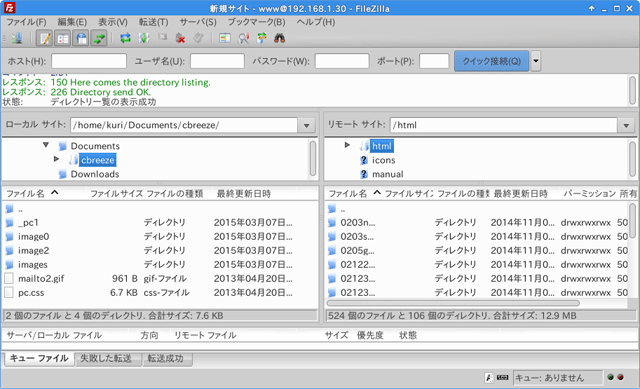Refresh the file and folder lists
This screenshot has height=389, width=640.
pyautogui.click(x=125, y=38)
